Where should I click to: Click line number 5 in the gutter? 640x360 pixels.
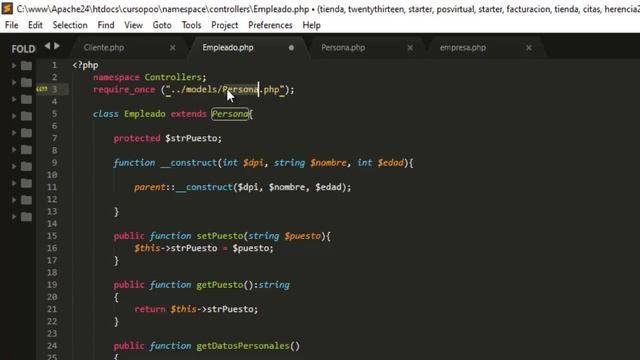tap(54, 114)
